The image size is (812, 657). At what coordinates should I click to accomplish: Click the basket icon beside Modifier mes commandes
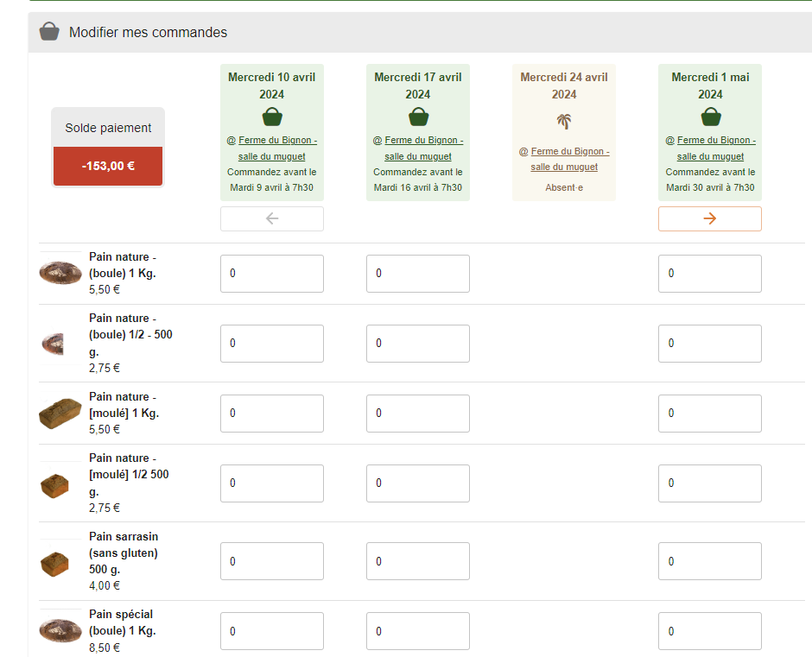pos(50,32)
